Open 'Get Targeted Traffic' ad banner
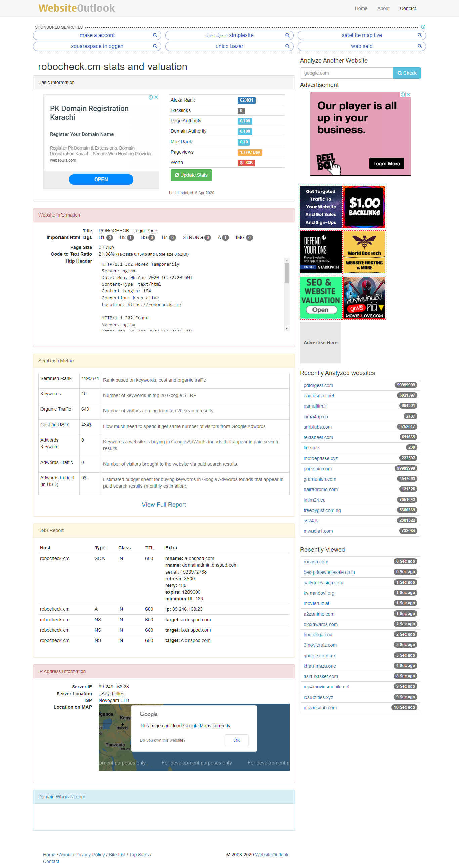Screen dimensions: 459x868 point(321,207)
